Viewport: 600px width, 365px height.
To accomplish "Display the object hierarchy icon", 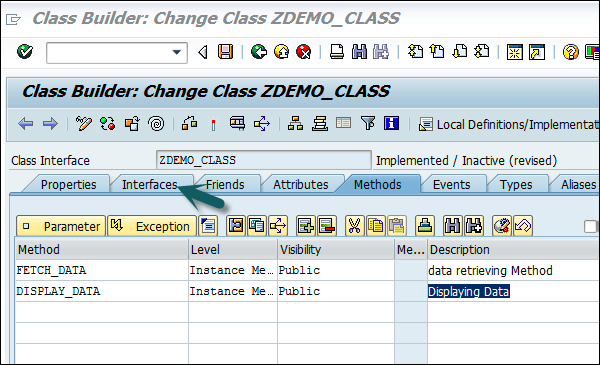I will click(x=295, y=124).
